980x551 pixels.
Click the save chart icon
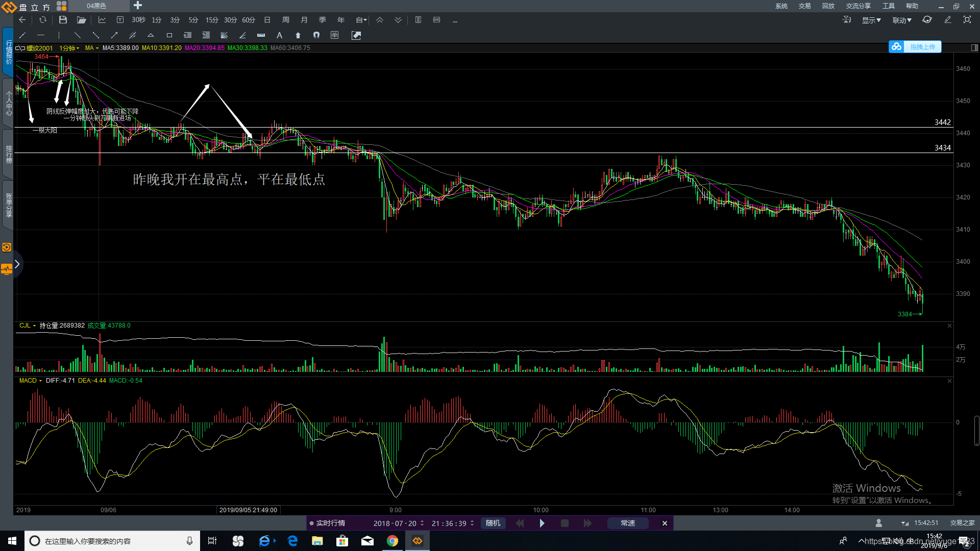click(x=63, y=20)
